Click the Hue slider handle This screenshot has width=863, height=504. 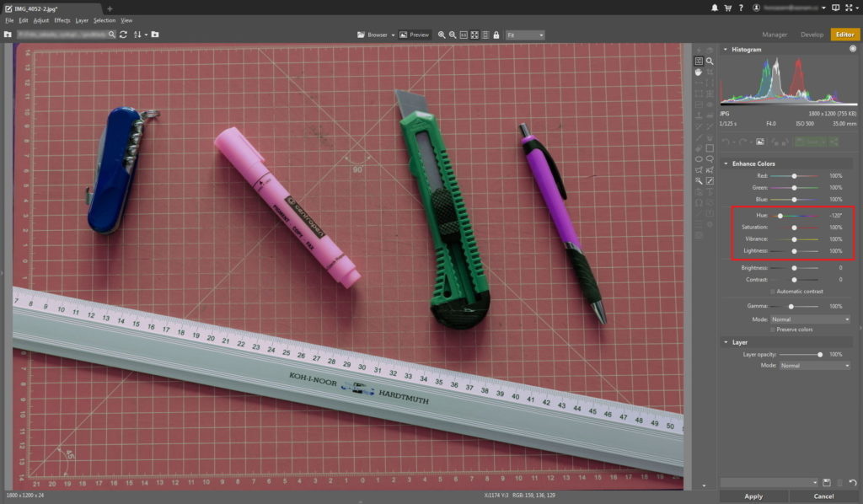(780, 216)
